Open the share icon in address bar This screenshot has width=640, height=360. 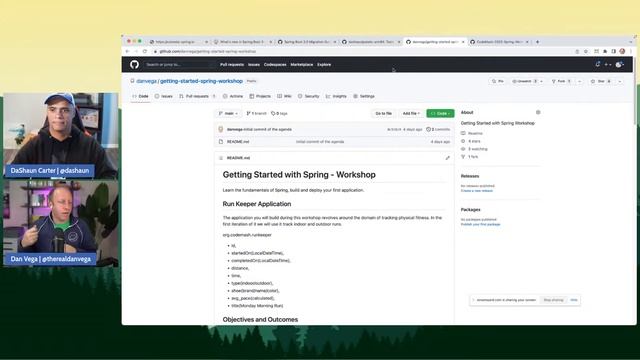coord(577,51)
